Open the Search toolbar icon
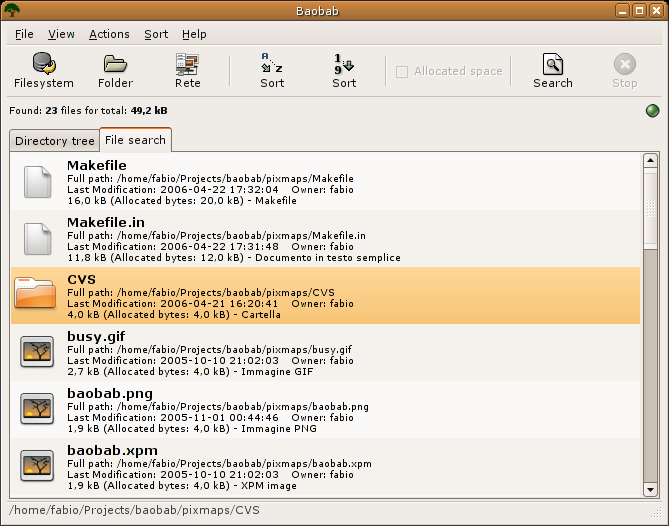Screen dimensions: 669x526 click(553, 64)
